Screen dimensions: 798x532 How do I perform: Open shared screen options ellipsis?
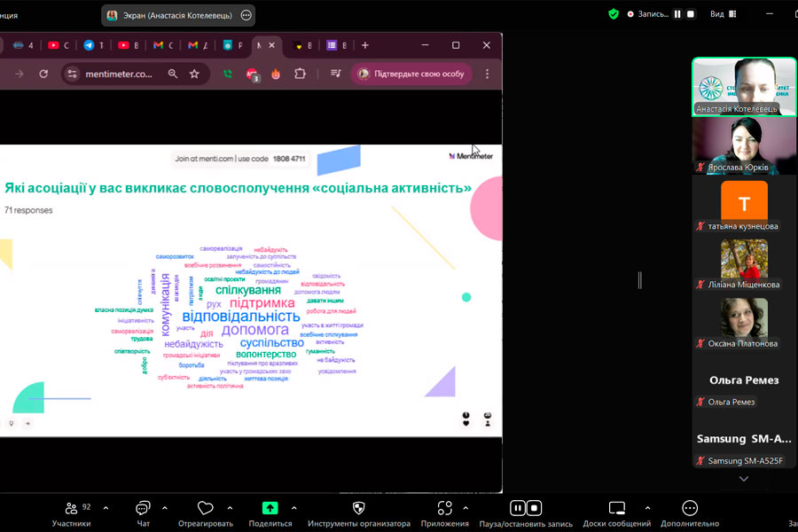click(x=246, y=15)
